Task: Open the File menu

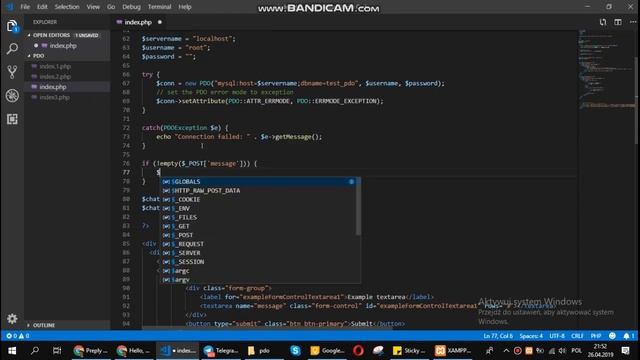Action: (25, 7)
